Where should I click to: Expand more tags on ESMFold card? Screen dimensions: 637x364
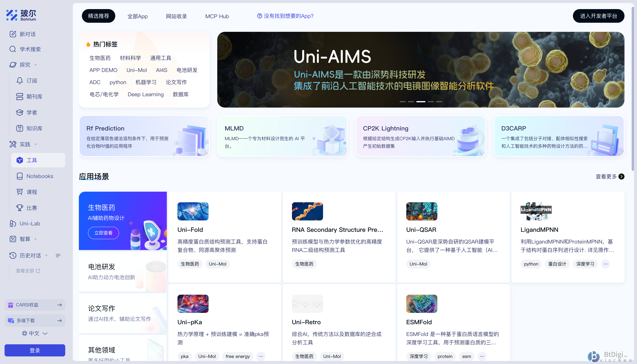click(482, 356)
